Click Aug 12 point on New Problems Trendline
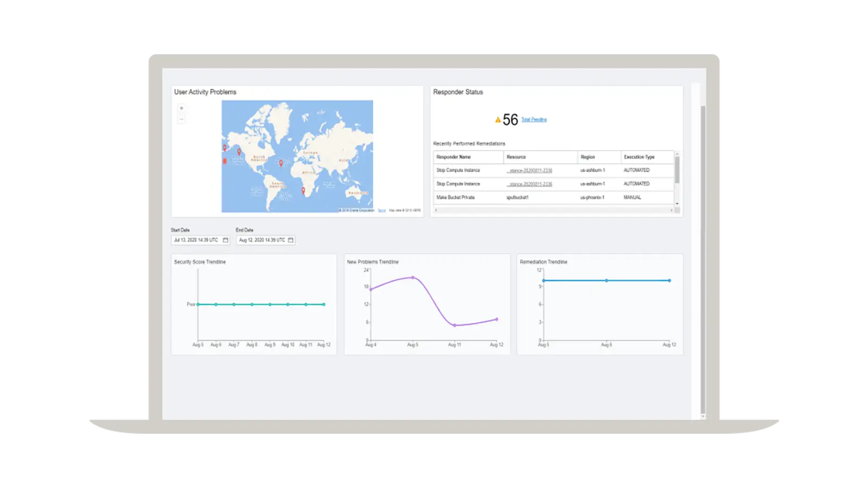 pos(496,319)
